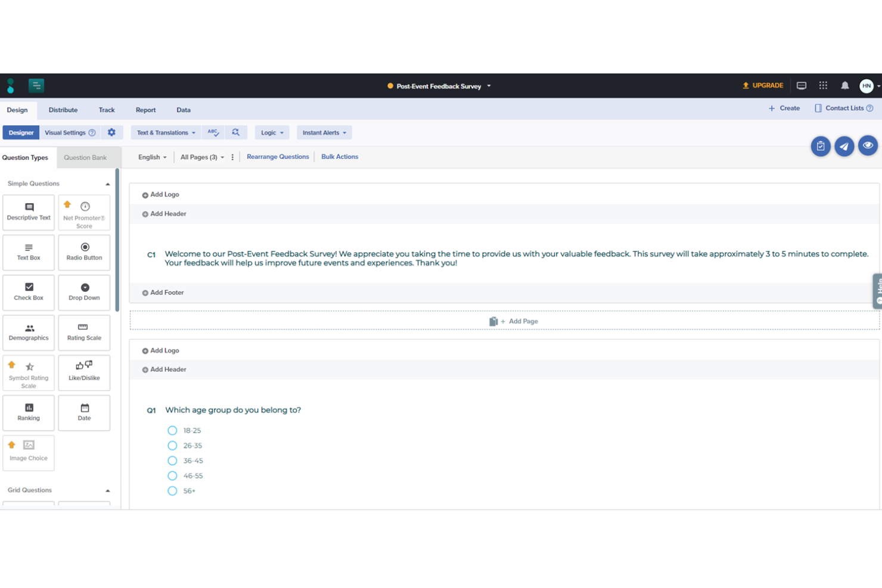
Task: Click Rearrange Questions link
Action: click(x=278, y=157)
